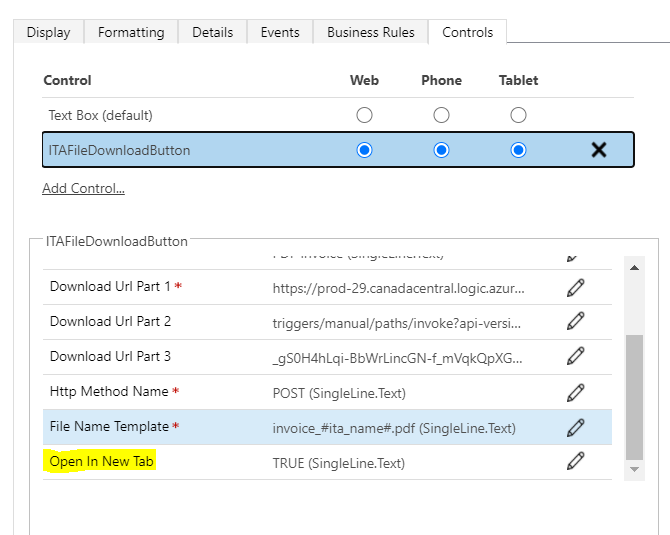Select Web for Text Box (default)
The width and height of the screenshot is (670, 535).
tap(364, 115)
